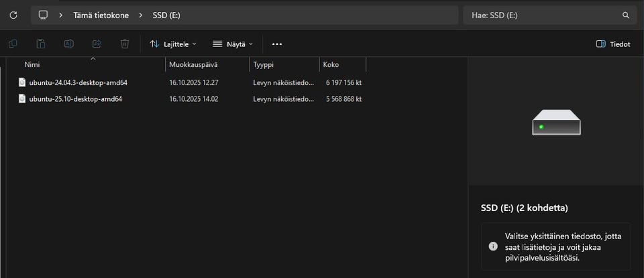Click the drive icon in the details pane
Screen dimensions: 644x278
pyautogui.click(x=556, y=123)
